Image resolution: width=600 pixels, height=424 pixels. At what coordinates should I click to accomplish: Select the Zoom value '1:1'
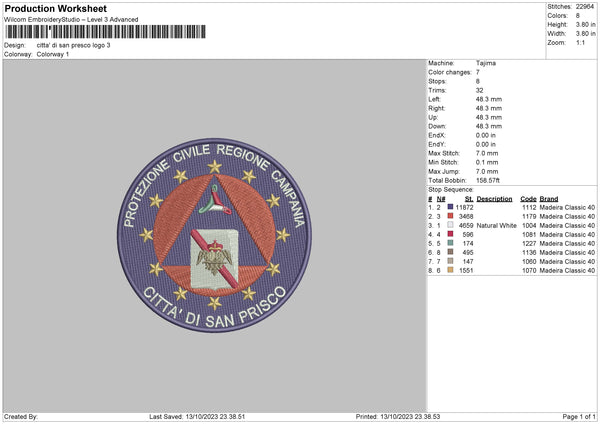580,42
